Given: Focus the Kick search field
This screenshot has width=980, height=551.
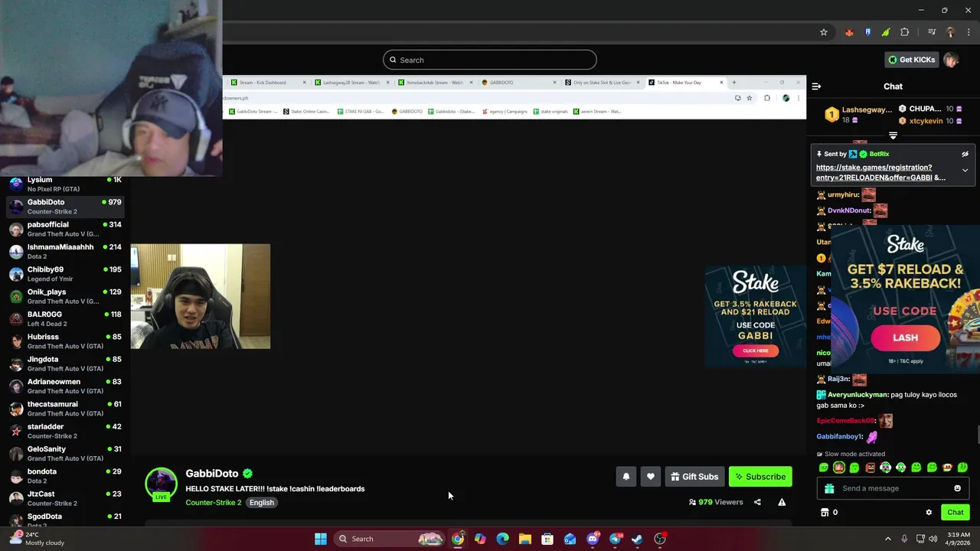Looking at the screenshot, I should [x=490, y=60].
